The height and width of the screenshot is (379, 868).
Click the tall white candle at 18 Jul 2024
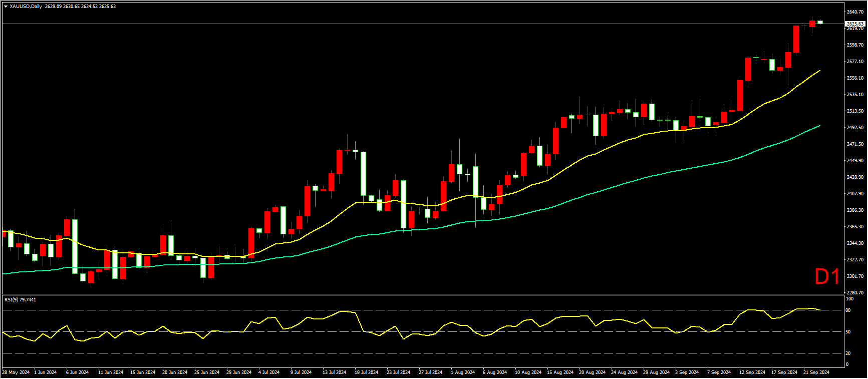click(363, 173)
